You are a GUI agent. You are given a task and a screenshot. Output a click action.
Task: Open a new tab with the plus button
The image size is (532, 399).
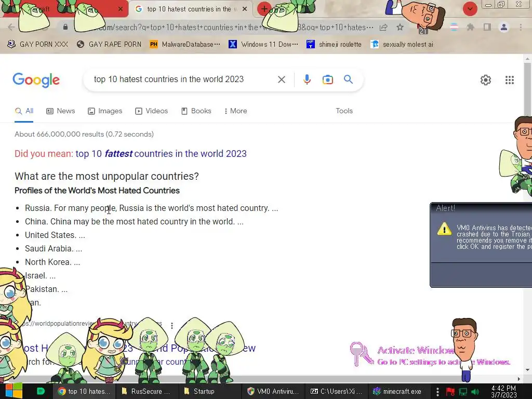(x=264, y=9)
